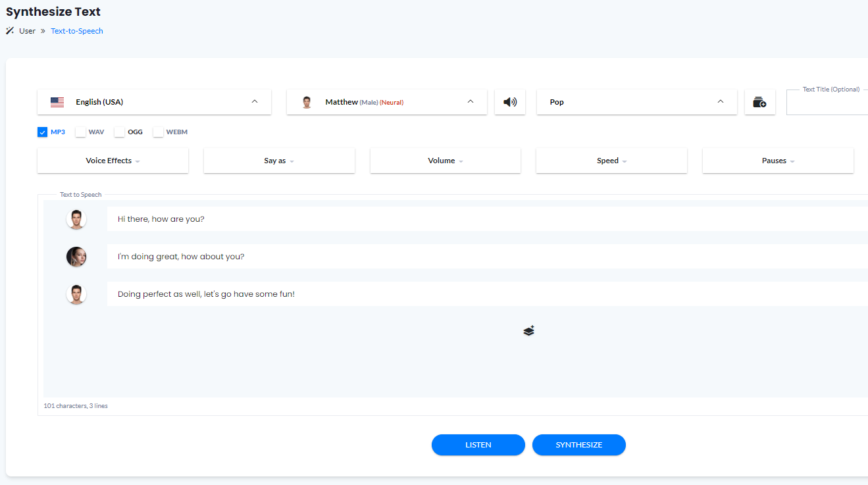Open the Speed menu

click(611, 161)
